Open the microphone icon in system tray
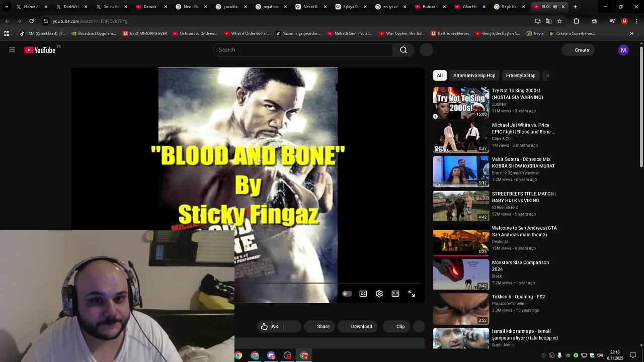The height and width of the screenshot is (362, 644). [x=559, y=355]
